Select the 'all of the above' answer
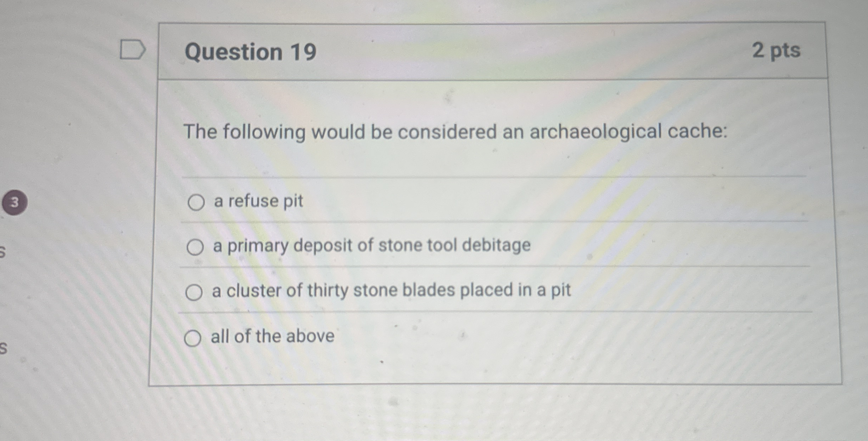Image resolution: width=868 pixels, height=441 pixels. pos(192,336)
